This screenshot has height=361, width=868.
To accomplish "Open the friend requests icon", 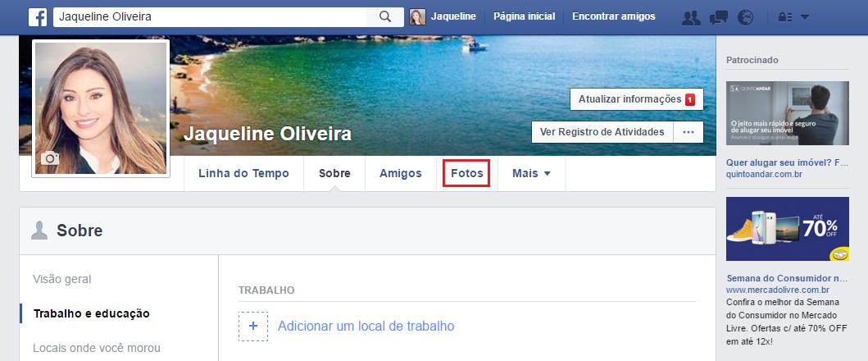I will (x=691, y=16).
